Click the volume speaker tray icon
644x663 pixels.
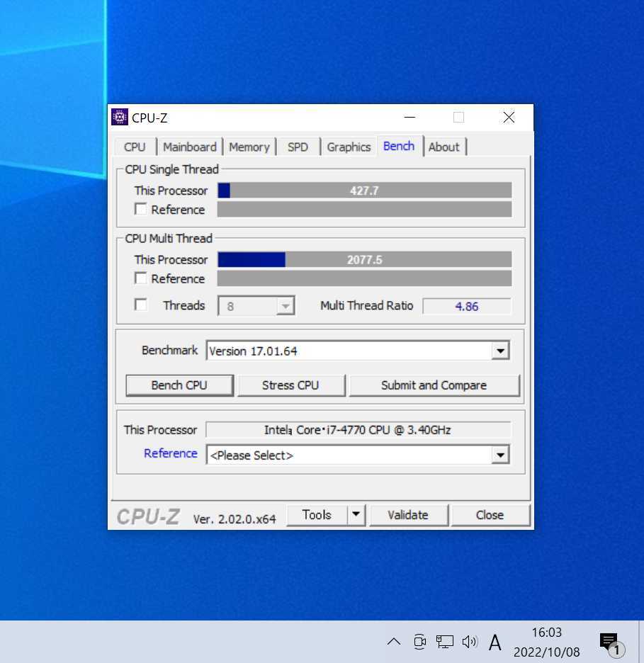(x=470, y=642)
